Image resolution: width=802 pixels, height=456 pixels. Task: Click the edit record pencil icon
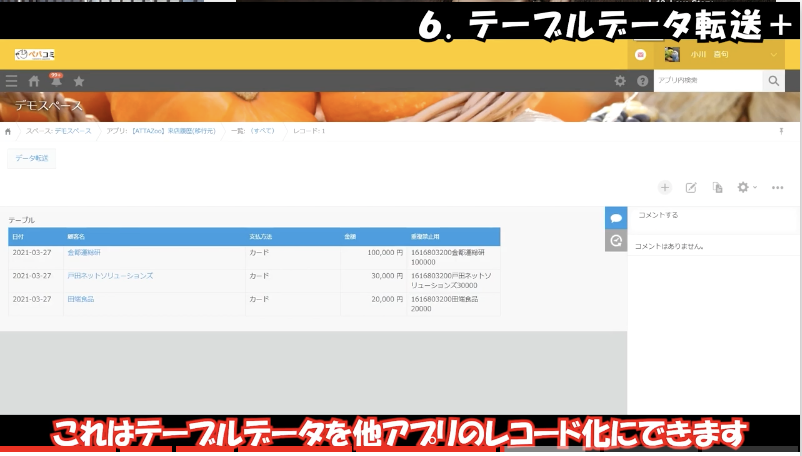tap(691, 187)
